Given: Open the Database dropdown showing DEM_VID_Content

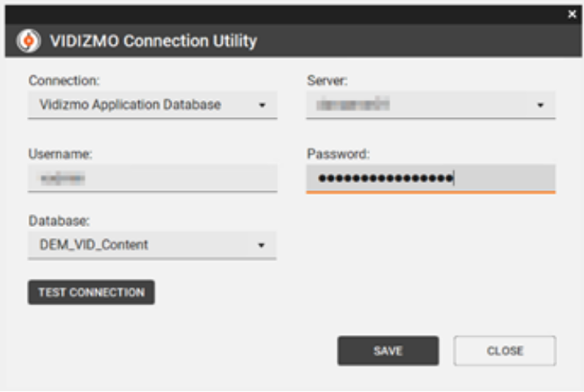Looking at the screenshot, I should click(152, 245).
